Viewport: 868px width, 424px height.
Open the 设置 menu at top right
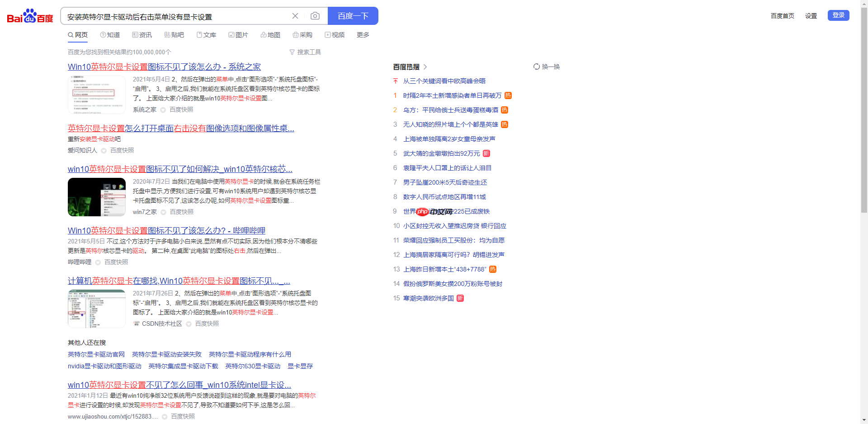(x=811, y=15)
